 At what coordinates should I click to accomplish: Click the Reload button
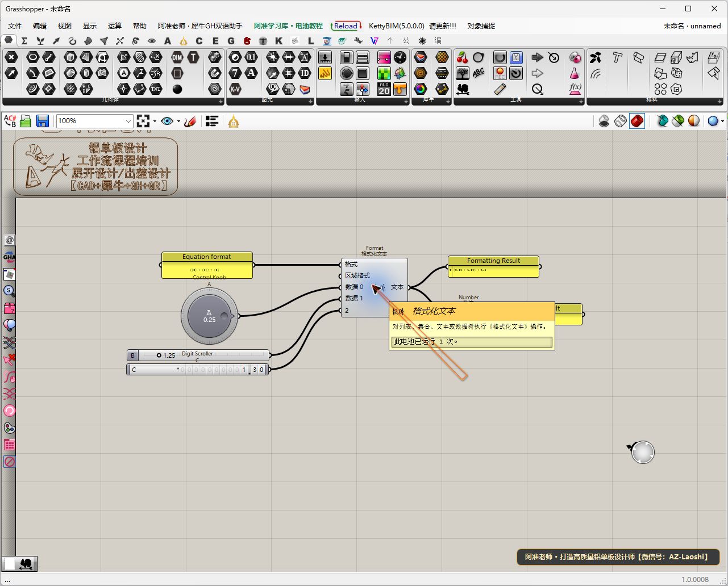[346, 26]
